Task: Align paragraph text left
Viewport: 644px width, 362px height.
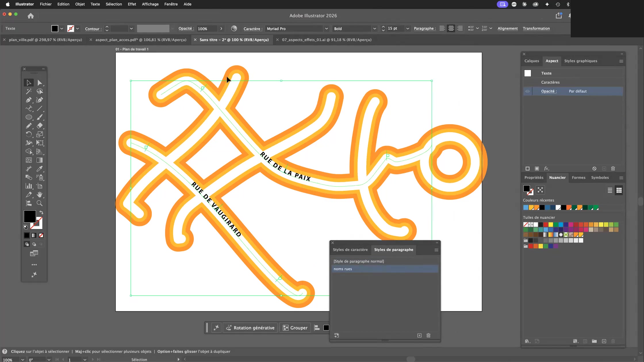Action: [x=442, y=28]
